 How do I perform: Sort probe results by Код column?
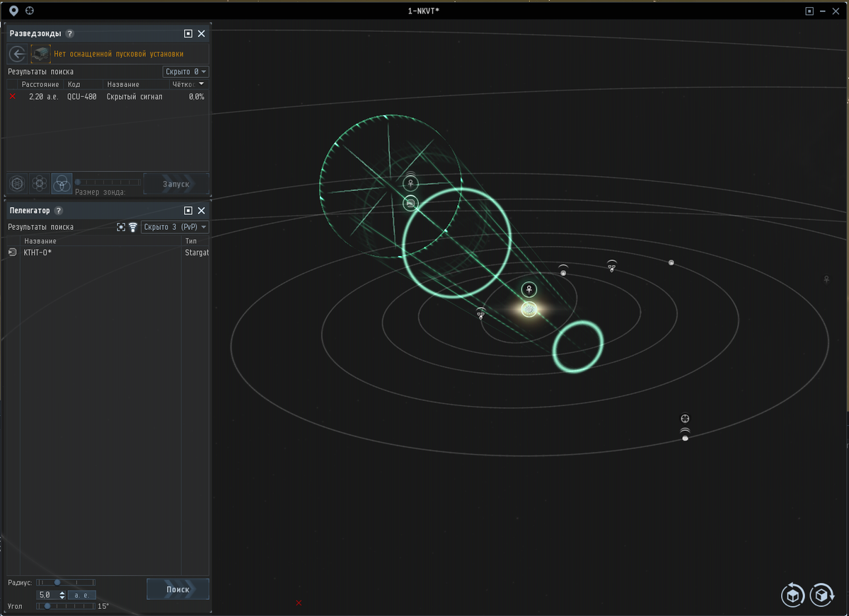click(x=84, y=84)
